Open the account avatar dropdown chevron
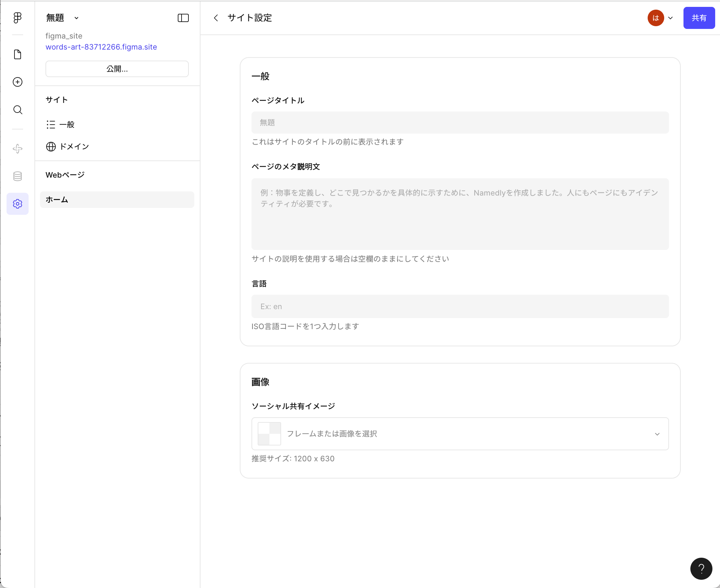The height and width of the screenshot is (588, 720). click(x=670, y=18)
